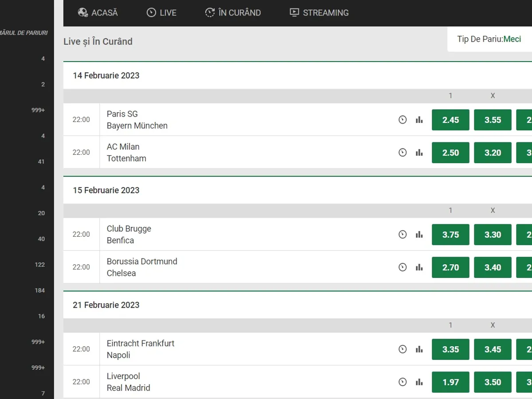Image resolution: width=532 pixels, height=399 pixels.
Task: Click clock icon for AC Milan match
Action: [x=403, y=153]
